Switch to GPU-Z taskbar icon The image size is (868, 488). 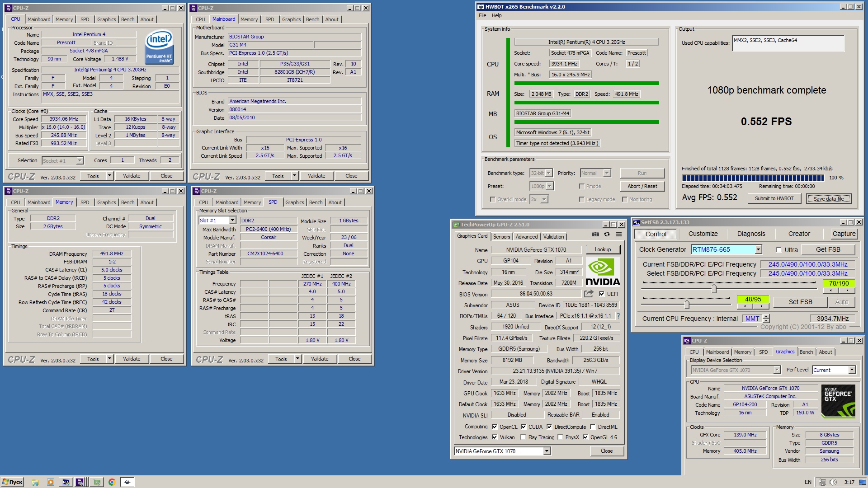coord(97,482)
